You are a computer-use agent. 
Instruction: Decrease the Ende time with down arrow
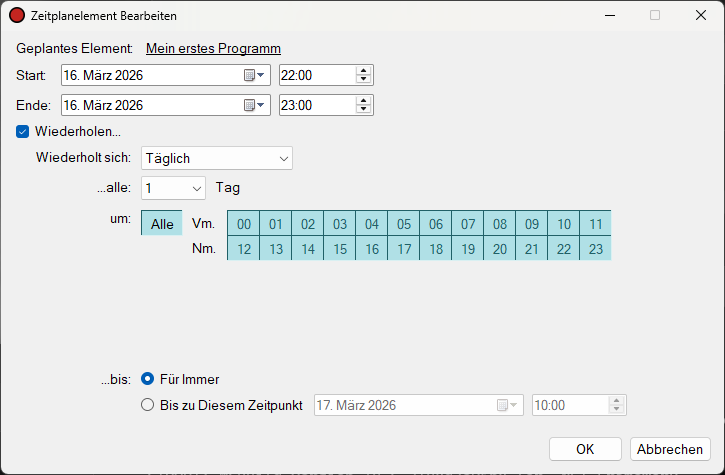tap(363, 109)
